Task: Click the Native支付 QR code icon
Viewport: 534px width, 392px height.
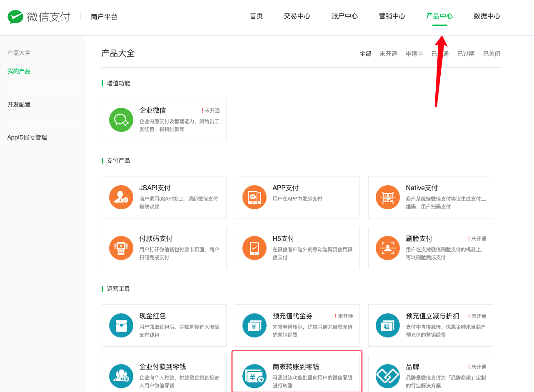Action: coord(388,197)
